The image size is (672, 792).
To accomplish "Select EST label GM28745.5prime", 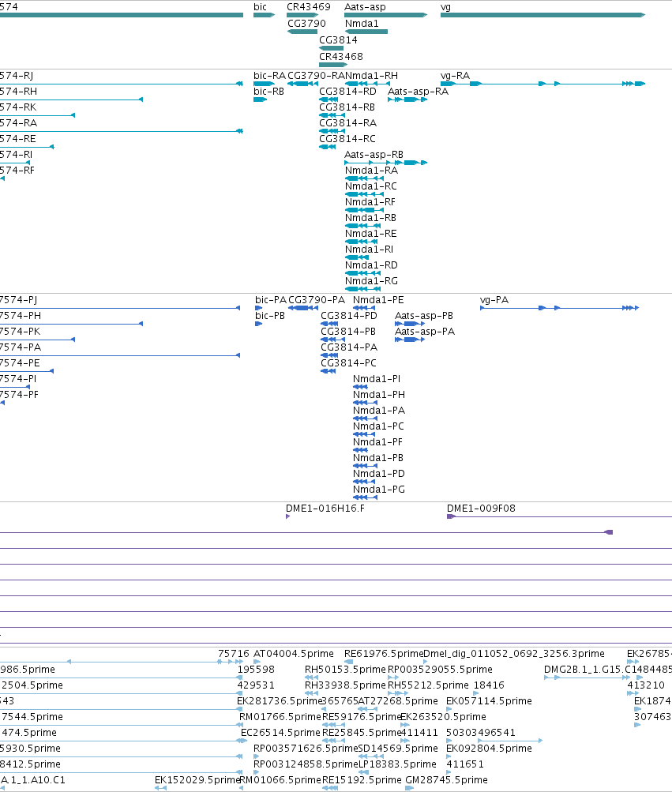I will click(447, 780).
